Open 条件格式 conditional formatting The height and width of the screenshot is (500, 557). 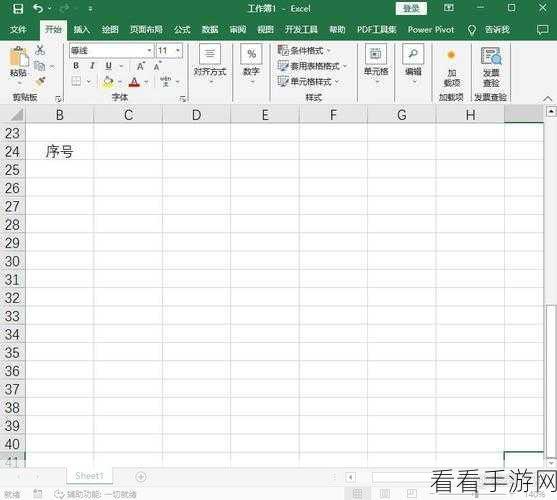pos(304,50)
